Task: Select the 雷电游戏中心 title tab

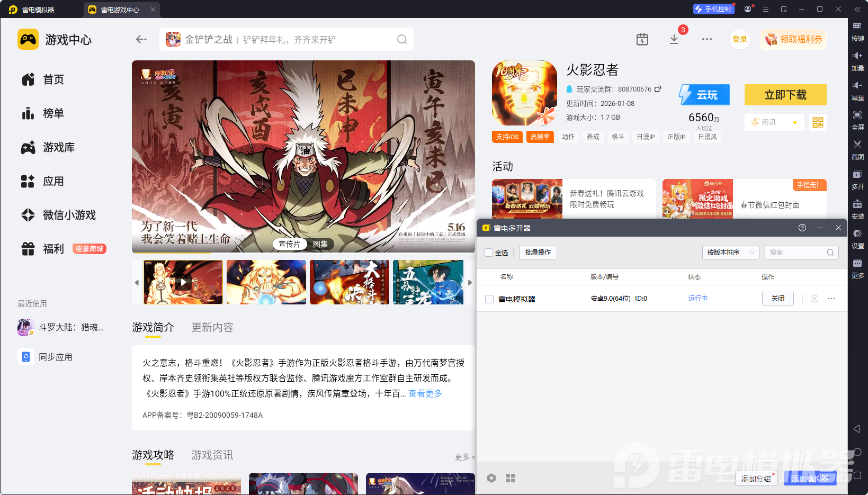Action: click(121, 10)
